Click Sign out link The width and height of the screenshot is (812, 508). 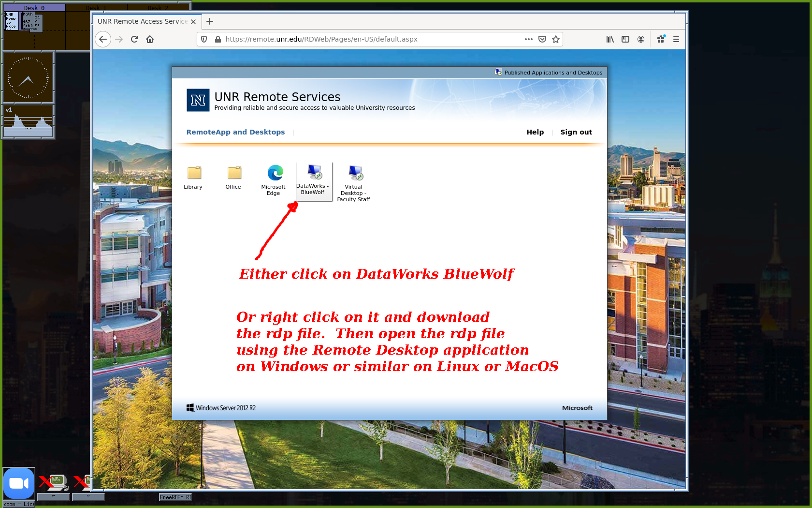pos(576,132)
